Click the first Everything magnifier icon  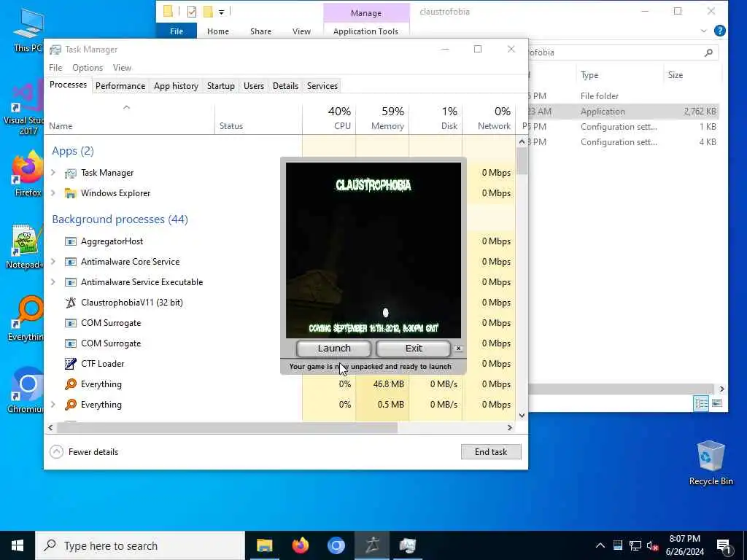pos(71,384)
